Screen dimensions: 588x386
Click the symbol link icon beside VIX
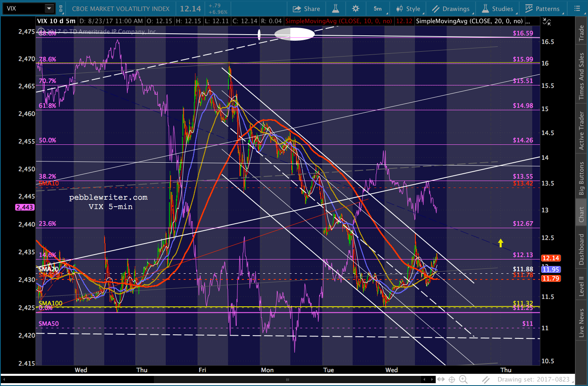(x=61, y=9)
